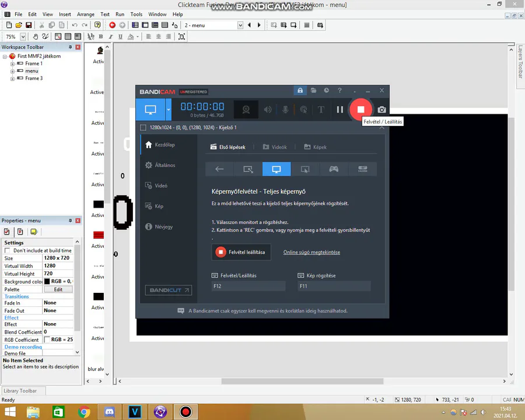This screenshot has width=525, height=420.
Task: Open the Storyboard editor icon
Action: [135, 25]
